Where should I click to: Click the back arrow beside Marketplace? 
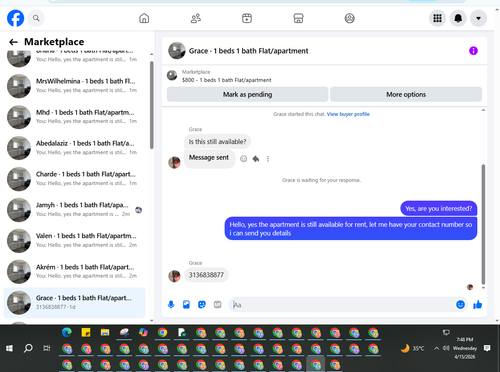pos(13,42)
